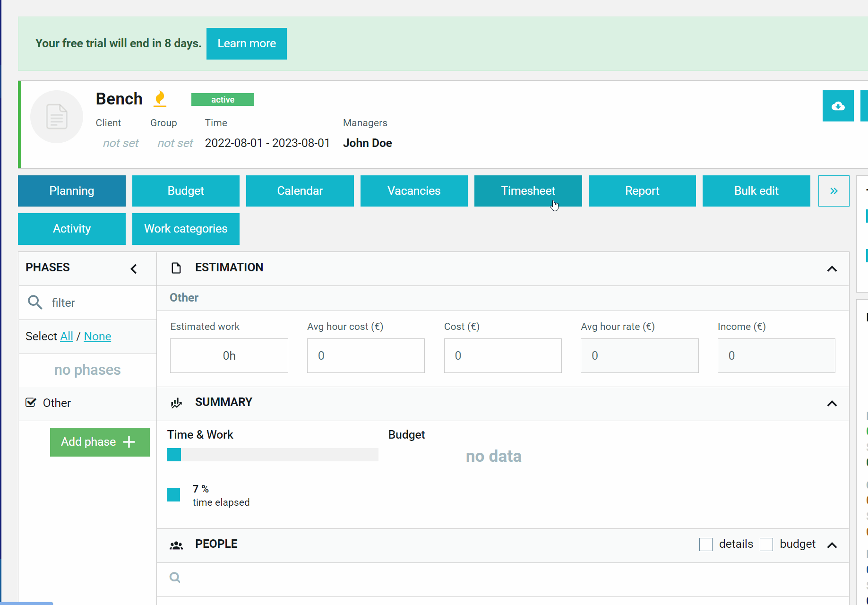This screenshot has width=868, height=605.
Task: Click the Summary chart icon
Action: [176, 403]
